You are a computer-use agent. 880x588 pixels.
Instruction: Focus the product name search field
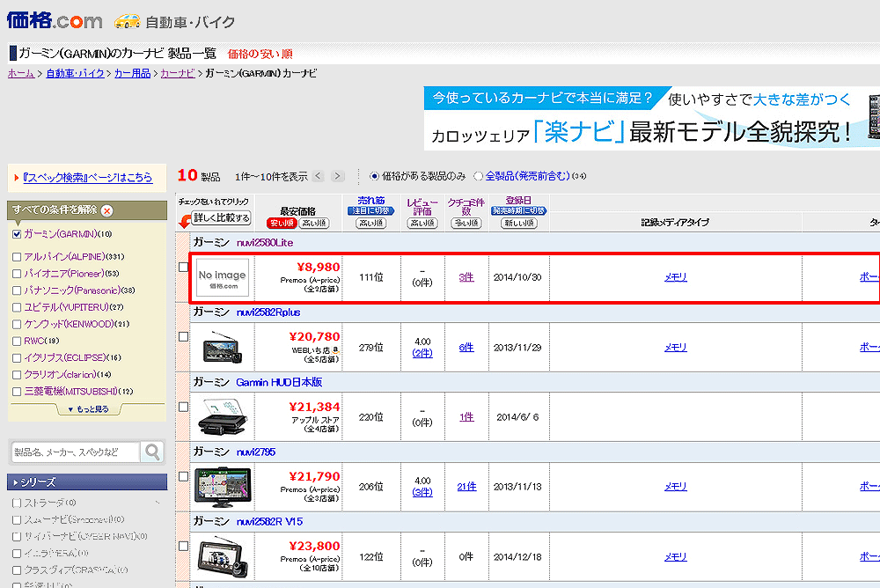click(75, 452)
